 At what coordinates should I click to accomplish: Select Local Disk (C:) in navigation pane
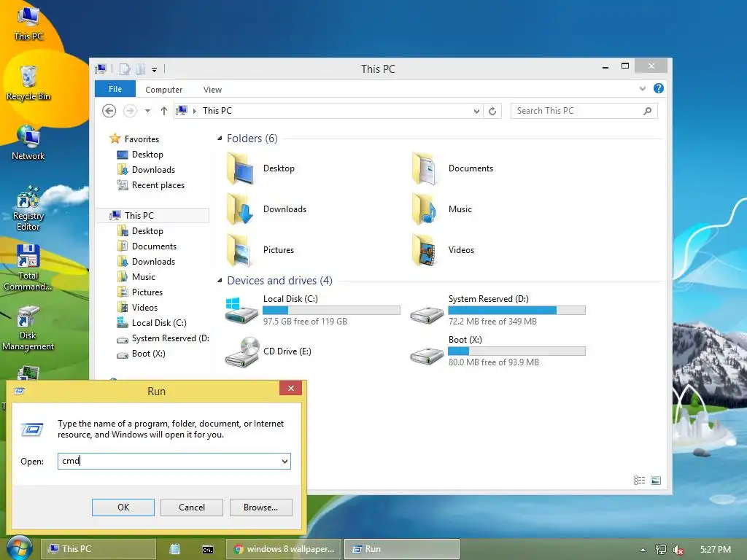pyautogui.click(x=152, y=323)
